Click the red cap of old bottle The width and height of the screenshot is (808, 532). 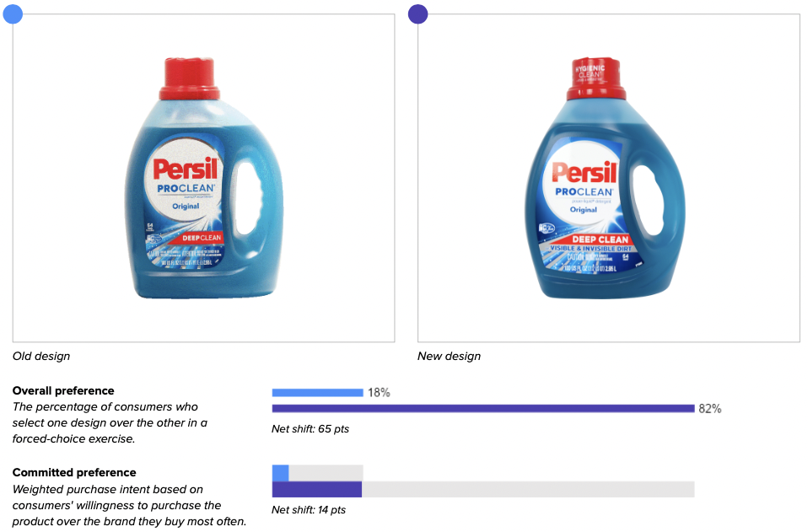(x=190, y=78)
